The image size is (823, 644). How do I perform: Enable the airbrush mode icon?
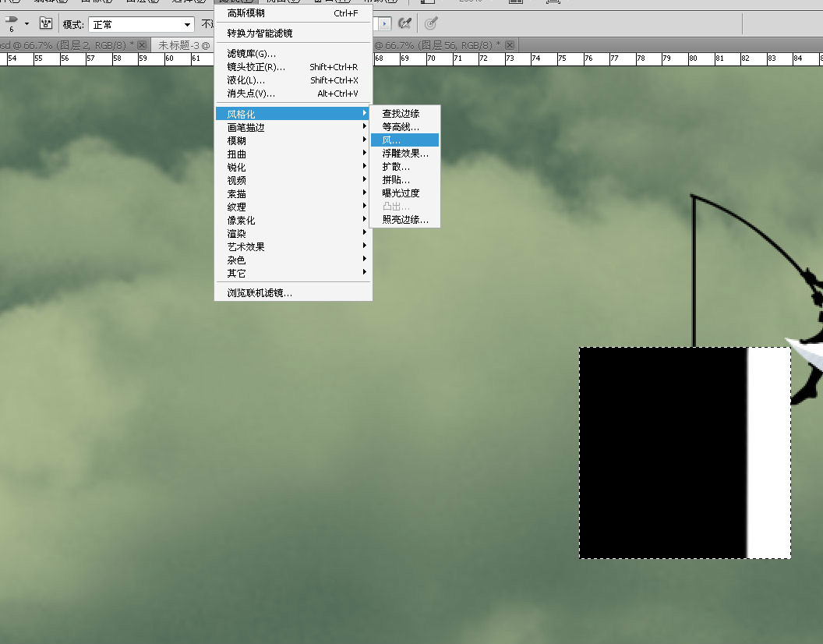404,23
